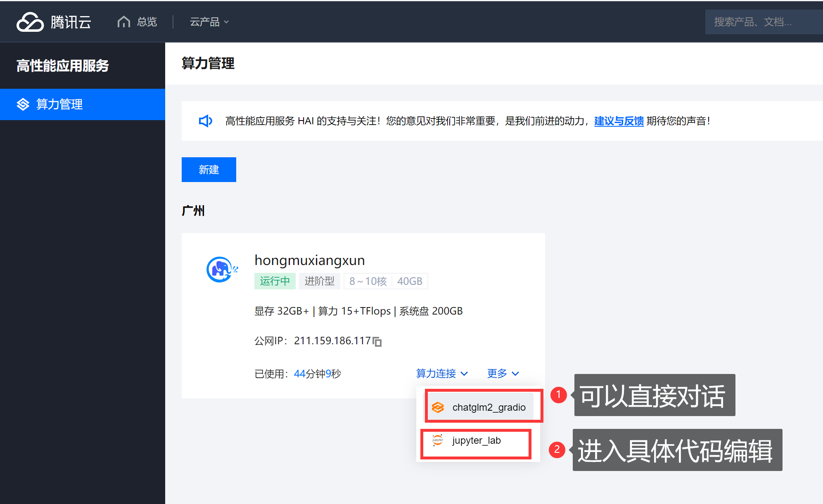The height and width of the screenshot is (504, 823).
Task: Click the 算力管理 sidebar layers icon
Action: click(23, 104)
